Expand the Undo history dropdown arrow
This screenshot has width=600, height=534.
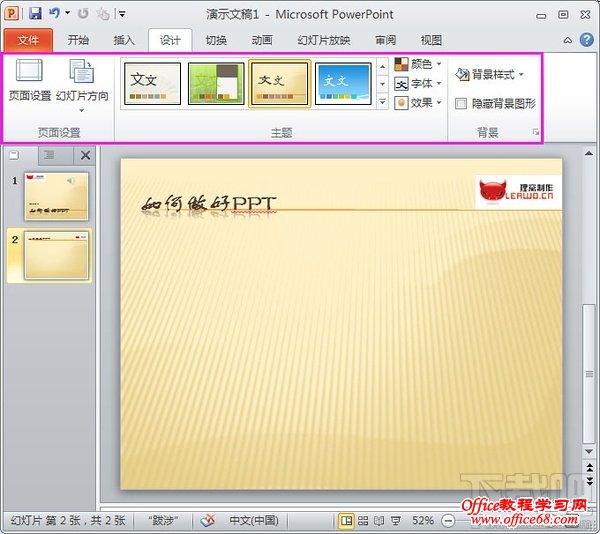point(67,13)
